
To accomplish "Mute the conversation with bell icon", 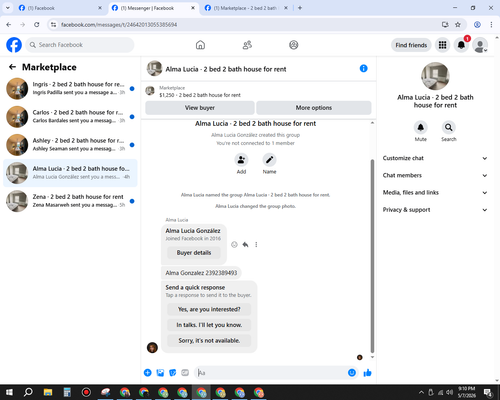I will (421, 127).
